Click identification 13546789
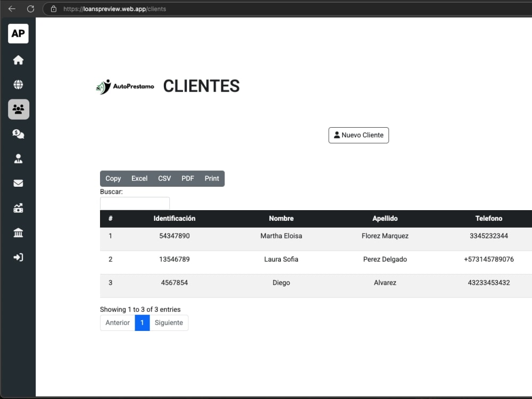Screen dimensions: 532x399 click(x=174, y=259)
